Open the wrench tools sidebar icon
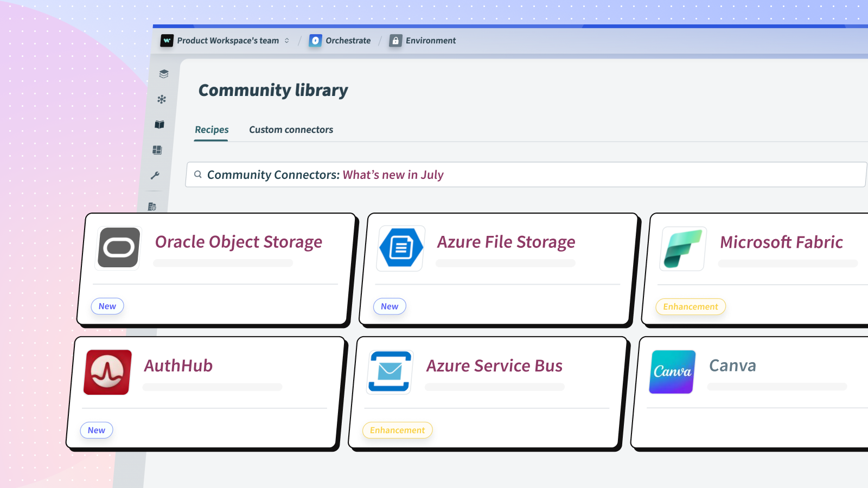Image resolution: width=868 pixels, height=488 pixels. pyautogui.click(x=155, y=176)
